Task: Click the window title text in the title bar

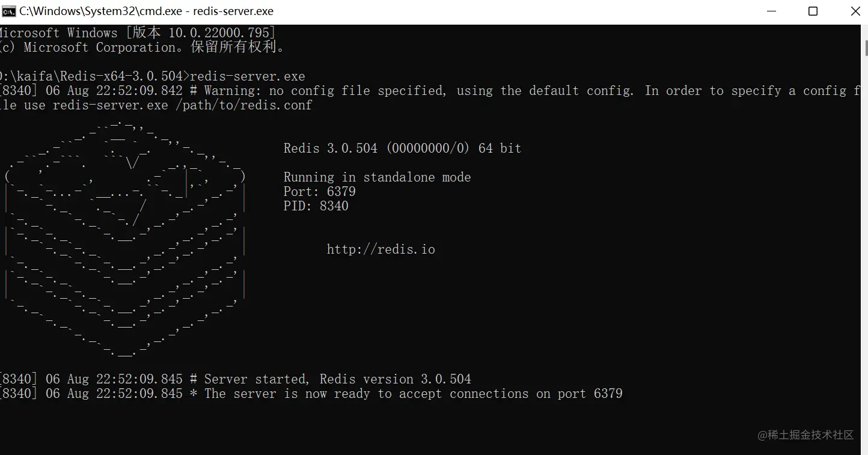Action: click(x=146, y=11)
